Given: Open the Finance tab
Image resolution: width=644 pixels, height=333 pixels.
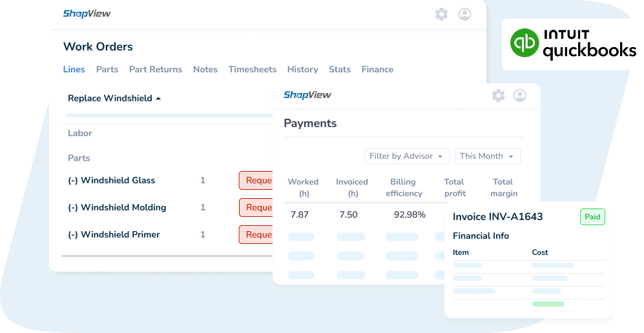Looking at the screenshot, I should [377, 69].
